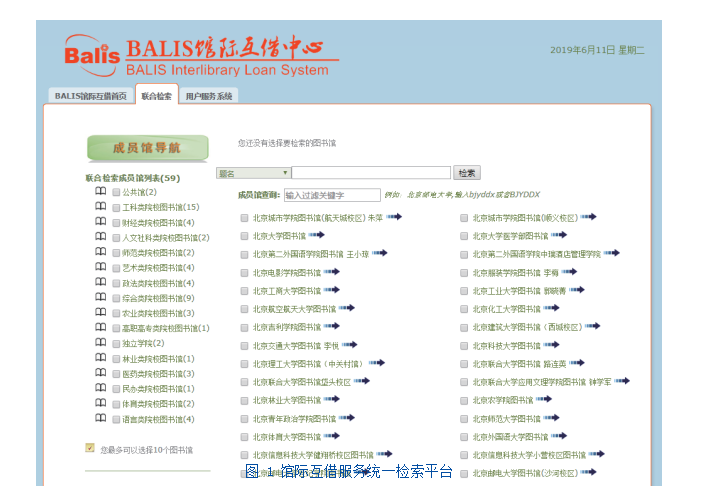The width and height of the screenshot is (707, 486).
Task: Click the book icon next to 工科类院校图书馆(15)
Action: (101, 206)
